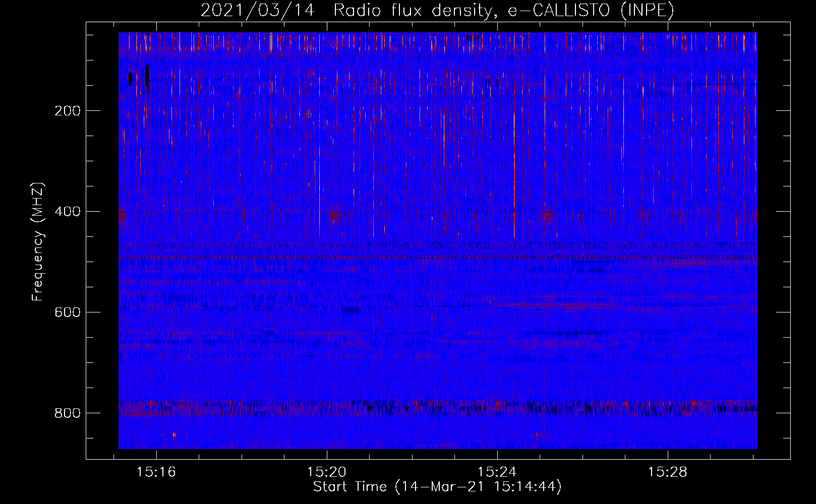
Task: Click the 400 frequency tick label
Action: tap(68, 212)
